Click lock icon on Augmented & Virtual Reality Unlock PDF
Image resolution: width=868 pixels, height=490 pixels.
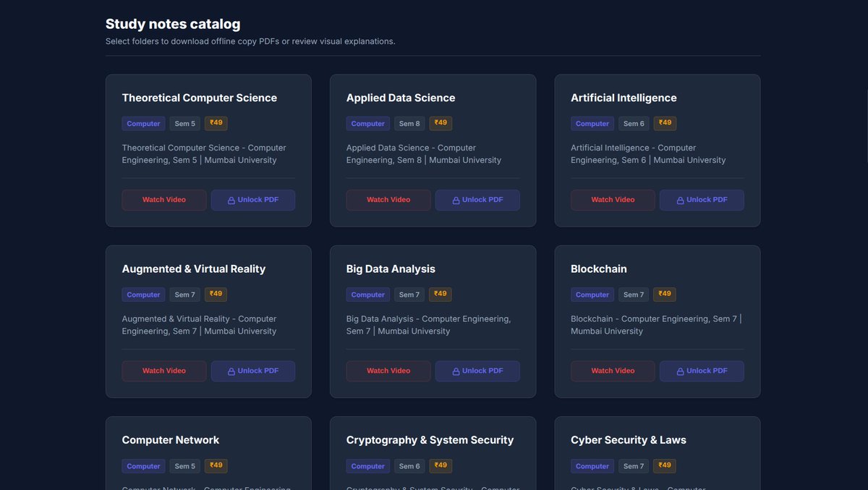pos(231,371)
